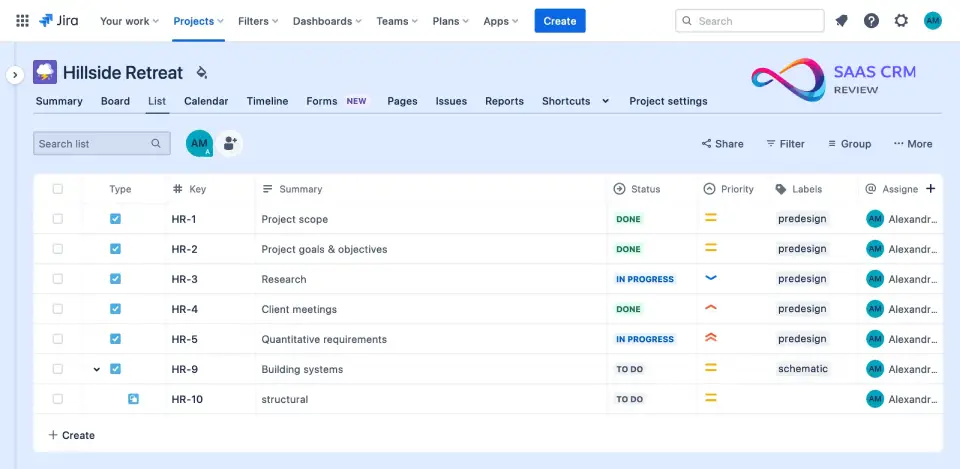
Task: Toggle the select-all header checkbox
Action: pyautogui.click(x=57, y=189)
